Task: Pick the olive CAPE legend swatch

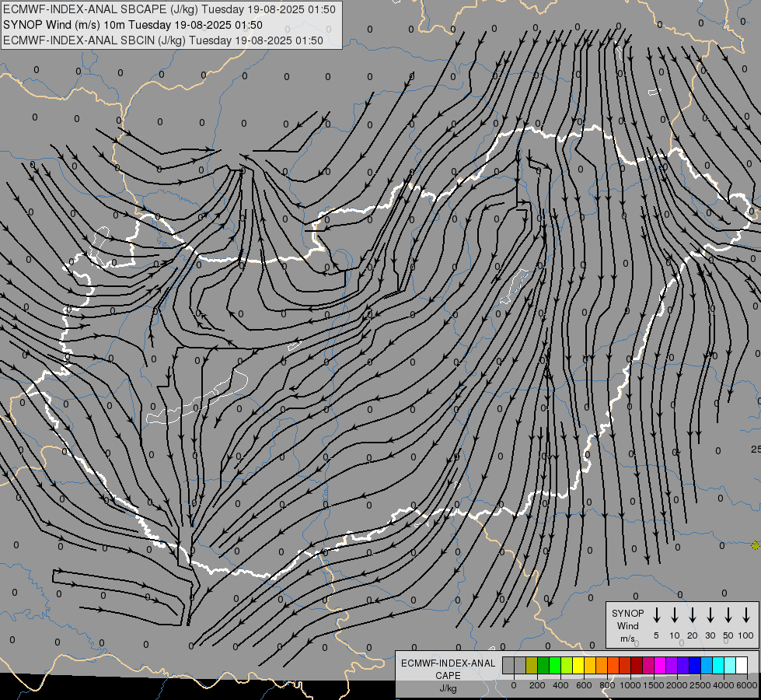Action: [532, 665]
